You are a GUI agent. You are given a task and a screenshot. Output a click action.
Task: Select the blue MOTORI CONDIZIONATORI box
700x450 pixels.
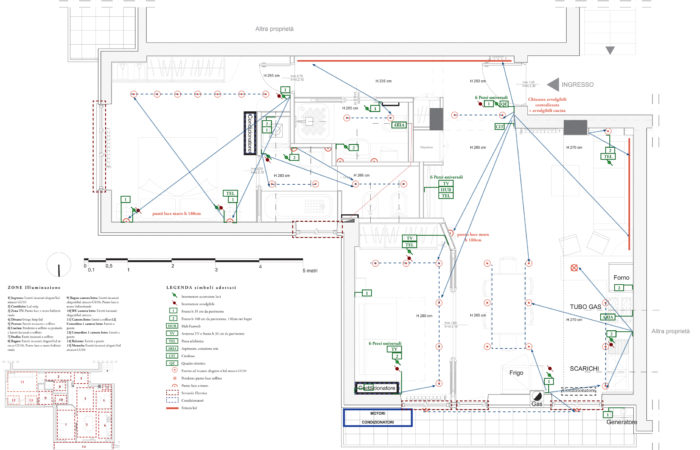click(378, 417)
